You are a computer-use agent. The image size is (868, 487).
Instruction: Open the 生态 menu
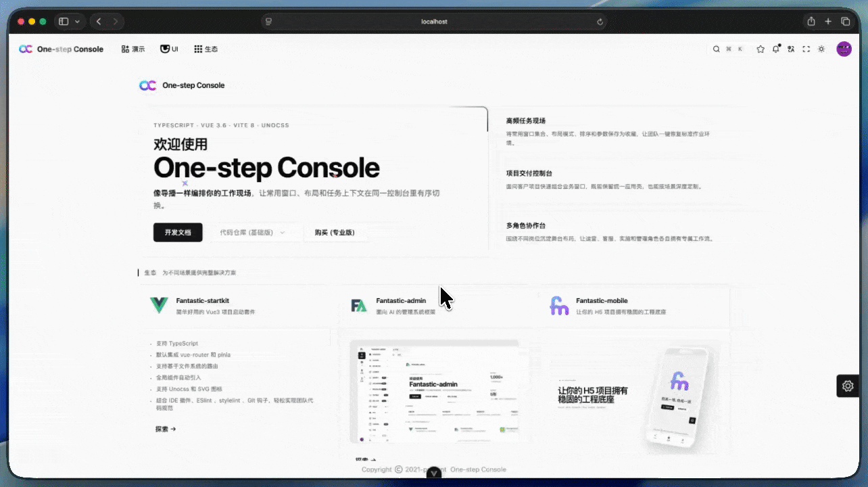click(206, 49)
